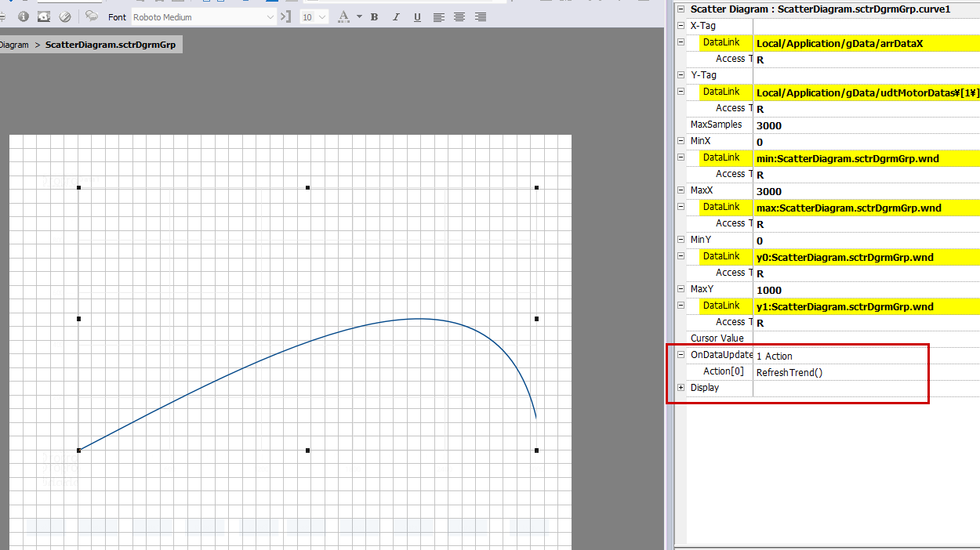The height and width of the screenshot is (550, 980).
Task: Center-align text in toolbar
Action: (x=459, y=17)
